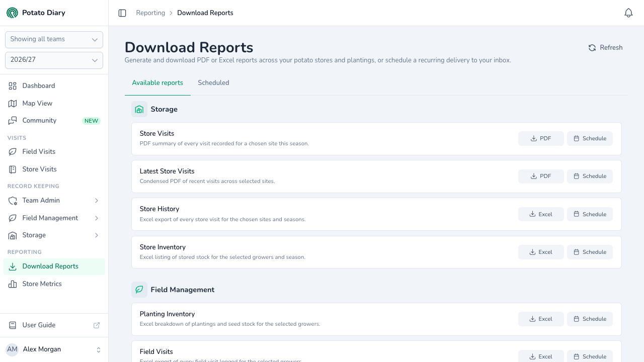Click the User Guide book icon
This screenshot has width=644, height=362.
[x=13, y=325]
